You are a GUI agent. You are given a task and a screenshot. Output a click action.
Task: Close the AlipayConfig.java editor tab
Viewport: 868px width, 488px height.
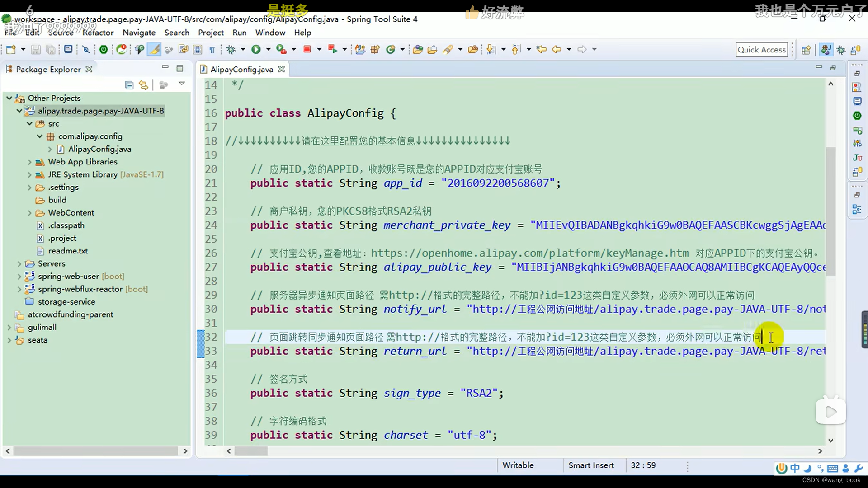tap(282, 69)
